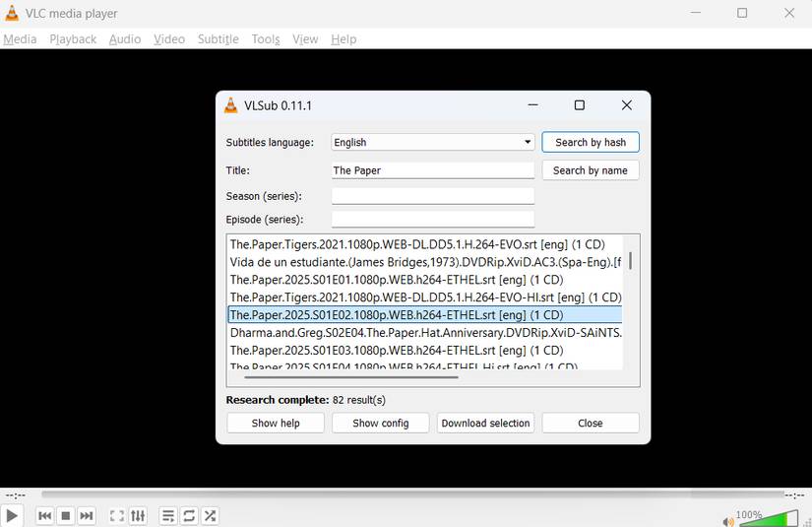Screen dimensions: 812x527
Task: Focus the Season (series) field
Action: click(x=433, y=196)
